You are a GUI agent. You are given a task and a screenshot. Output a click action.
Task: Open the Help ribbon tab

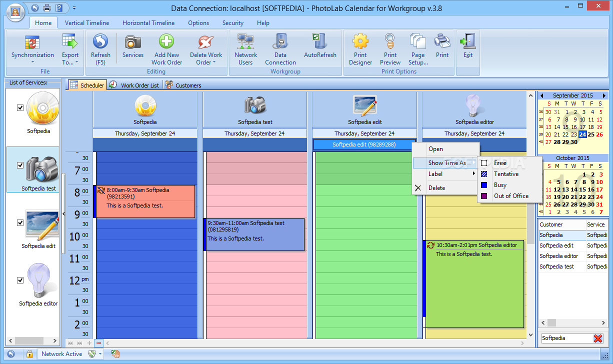(x=263, y=23)
